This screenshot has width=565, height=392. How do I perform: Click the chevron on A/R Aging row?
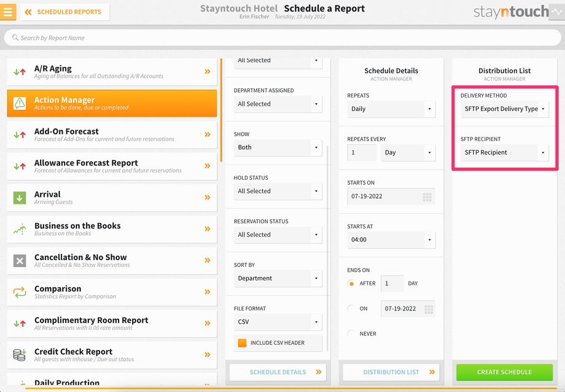pos(208,72)
